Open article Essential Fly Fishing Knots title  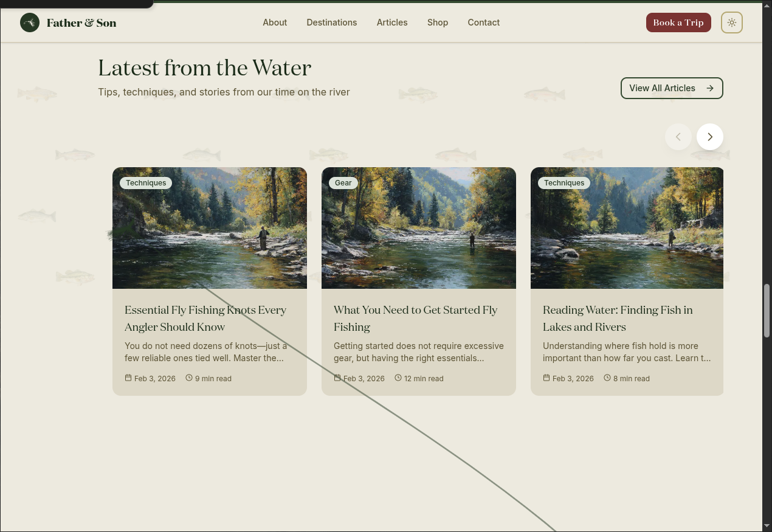click(x=205, y=319)
